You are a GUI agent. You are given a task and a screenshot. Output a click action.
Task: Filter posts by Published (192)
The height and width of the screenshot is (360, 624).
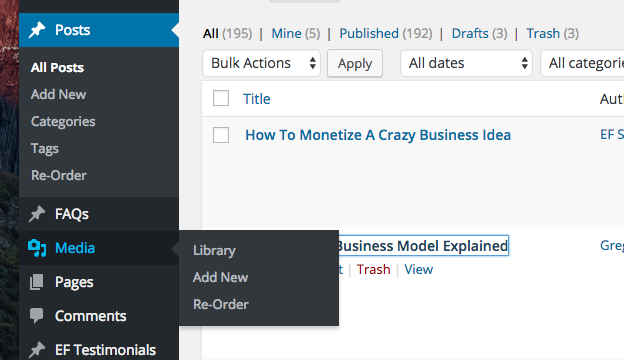(386, 33)
